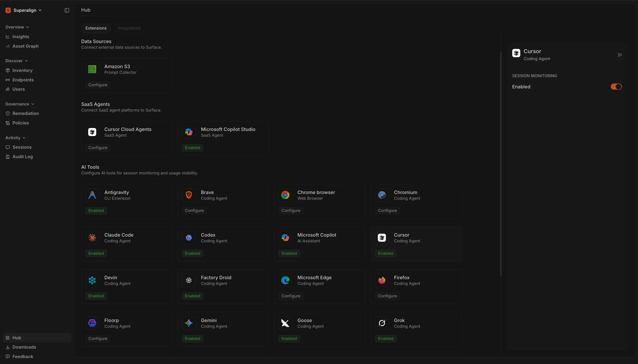Collapse the Activity sidebar section

click(x=15, y=138)
